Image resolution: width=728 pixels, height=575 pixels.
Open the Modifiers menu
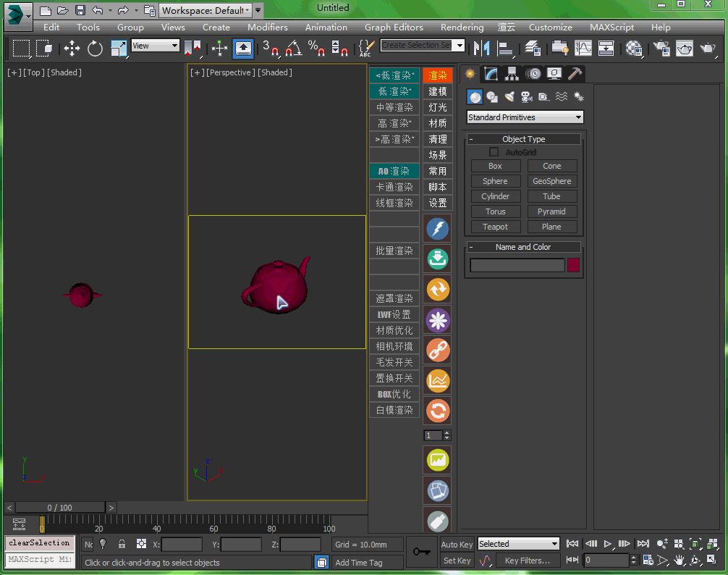click(x=267, y=28)
